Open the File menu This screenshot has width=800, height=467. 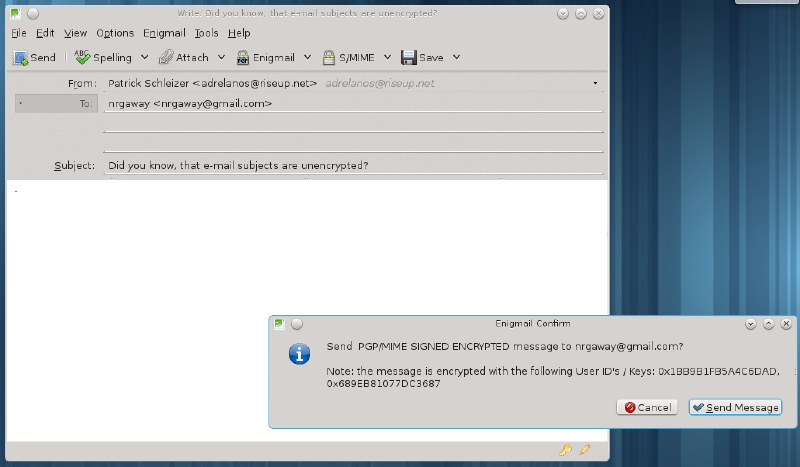coord(19,33)
